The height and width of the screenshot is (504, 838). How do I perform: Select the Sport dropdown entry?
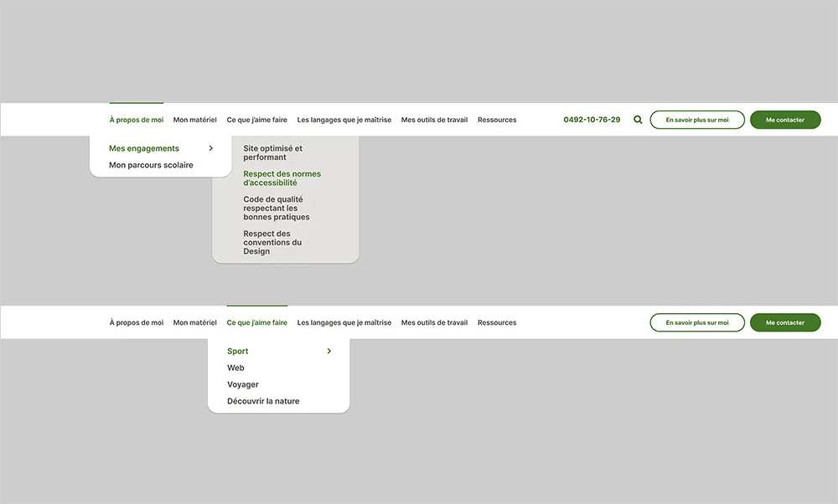[238, 352]
